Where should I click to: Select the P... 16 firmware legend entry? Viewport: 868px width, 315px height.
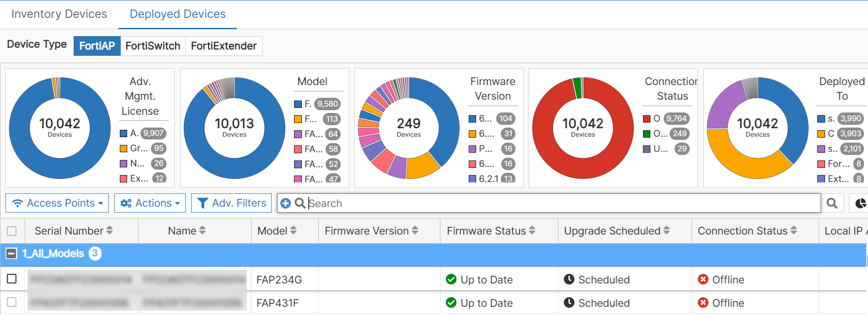point(492,149)
